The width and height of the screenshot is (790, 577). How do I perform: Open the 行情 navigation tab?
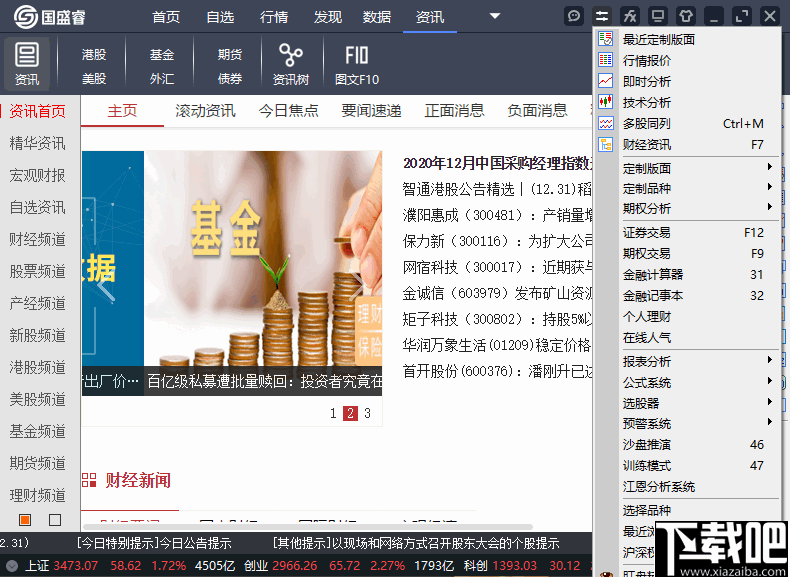pyautogui.click(x=274, y=17)
